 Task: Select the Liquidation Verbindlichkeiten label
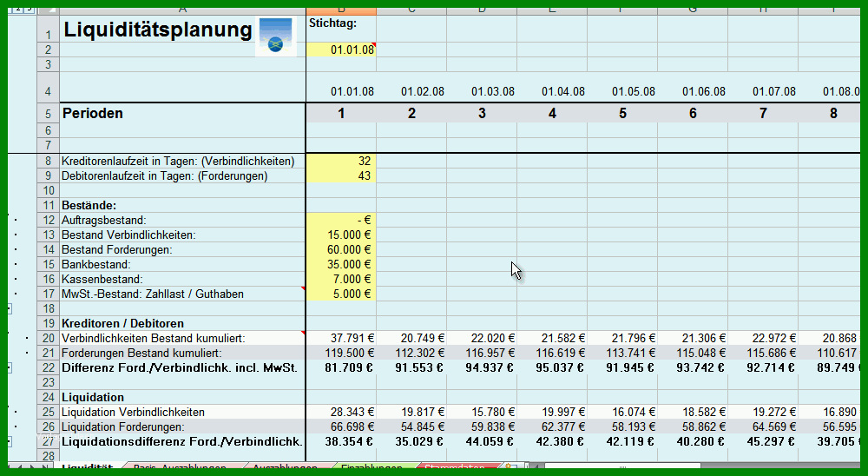[133, 413]
